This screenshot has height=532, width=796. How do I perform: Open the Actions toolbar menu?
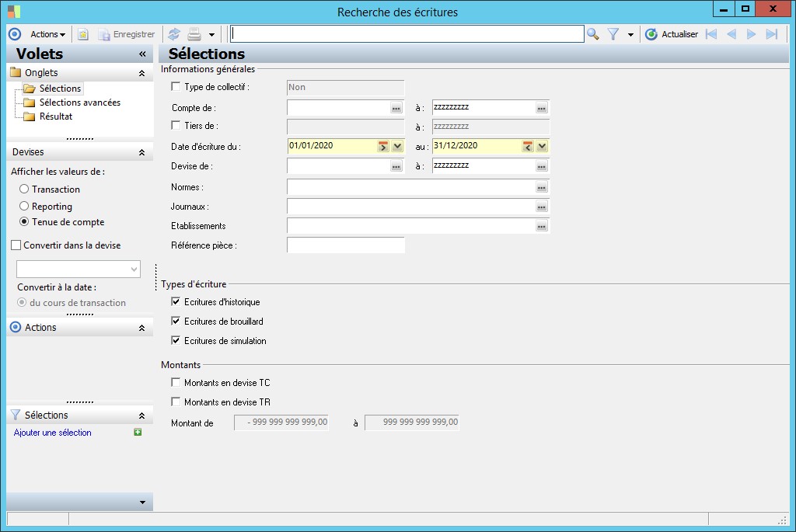tap(47, 34)
